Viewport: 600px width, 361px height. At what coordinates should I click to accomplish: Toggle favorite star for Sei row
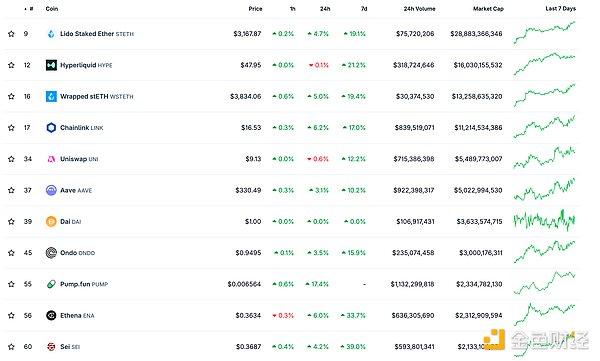click(x=11, y=346)
